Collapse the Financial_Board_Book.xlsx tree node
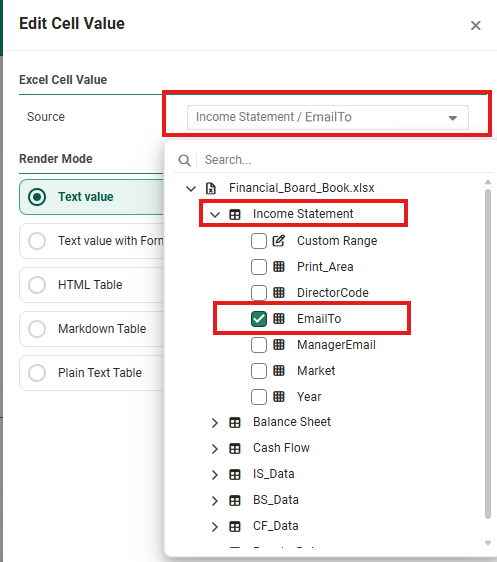Screen dimensions: 497x562 point(191,188)
